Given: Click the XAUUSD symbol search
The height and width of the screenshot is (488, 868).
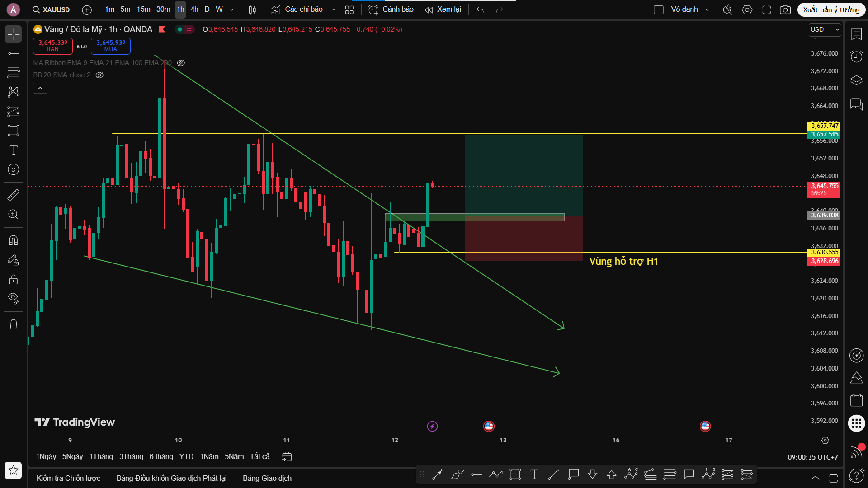Looking at the screenshot, I should [x=51, y=9].
